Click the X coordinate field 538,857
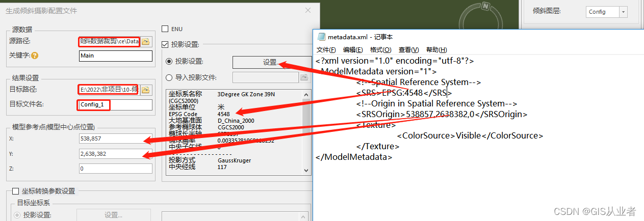 116,139
